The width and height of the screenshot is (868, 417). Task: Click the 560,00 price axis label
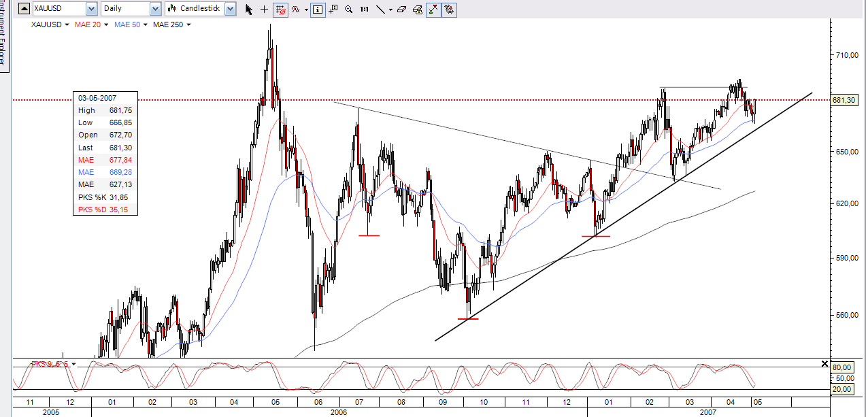(x=847, y=316)
